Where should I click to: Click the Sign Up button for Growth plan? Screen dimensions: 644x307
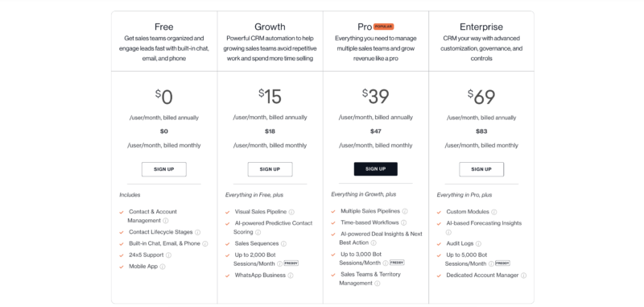270,169
